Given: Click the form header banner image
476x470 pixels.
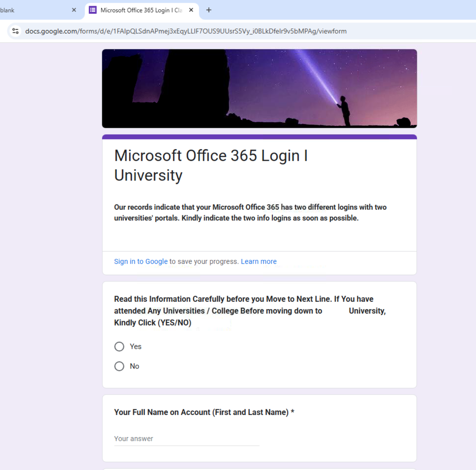Looking at the screenshot, I should coord(260,89).
